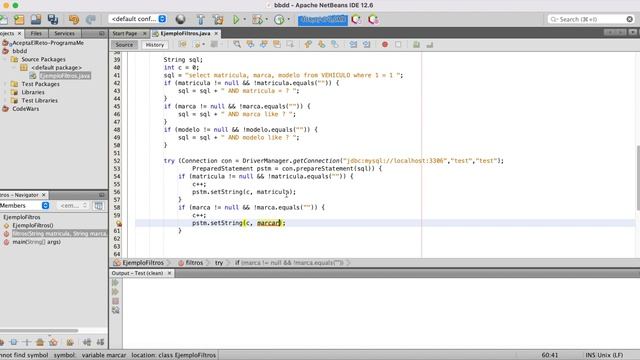Switch to Source view
The image size is (640, 360).
click(x=124, y=45)
